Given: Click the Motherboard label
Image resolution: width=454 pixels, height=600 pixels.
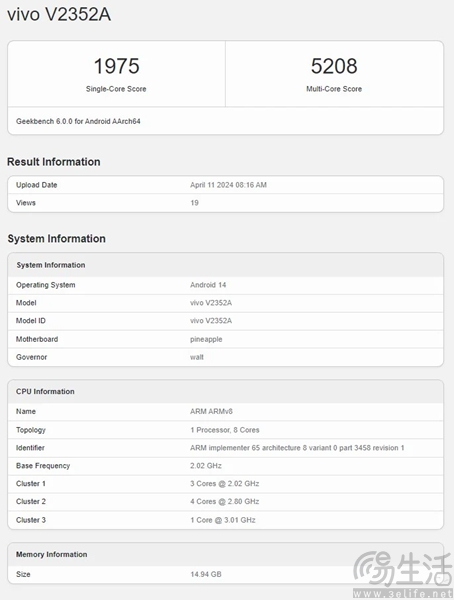Looking at the screenshot, I should 37,339.
